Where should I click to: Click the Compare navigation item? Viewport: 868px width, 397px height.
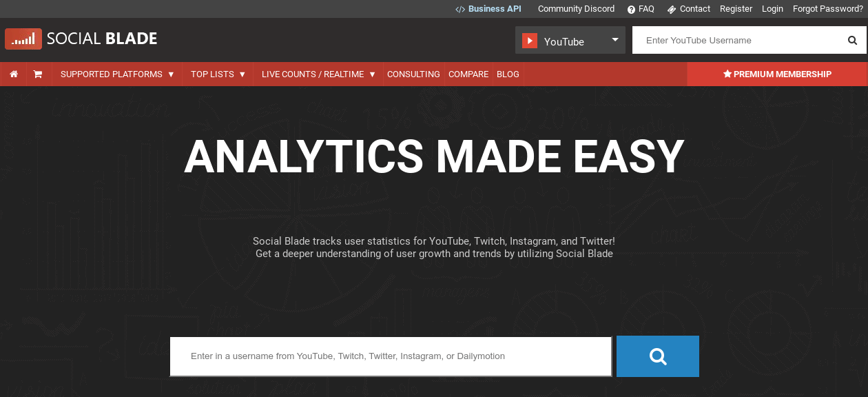click(x=468, y=74)
